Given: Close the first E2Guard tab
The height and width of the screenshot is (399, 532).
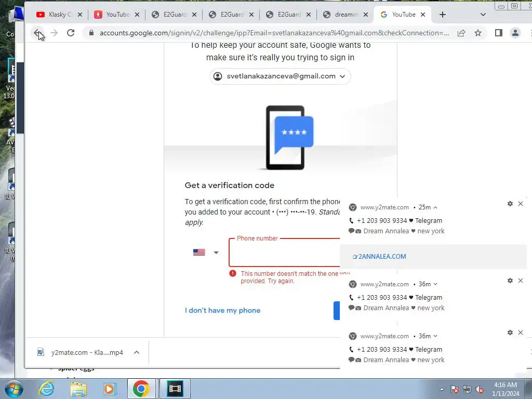Looking at the screenshot, I should (194, 15).
